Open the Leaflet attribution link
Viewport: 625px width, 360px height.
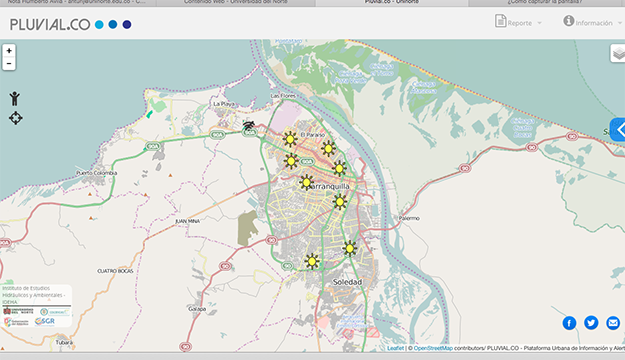(x=395, y=348)
